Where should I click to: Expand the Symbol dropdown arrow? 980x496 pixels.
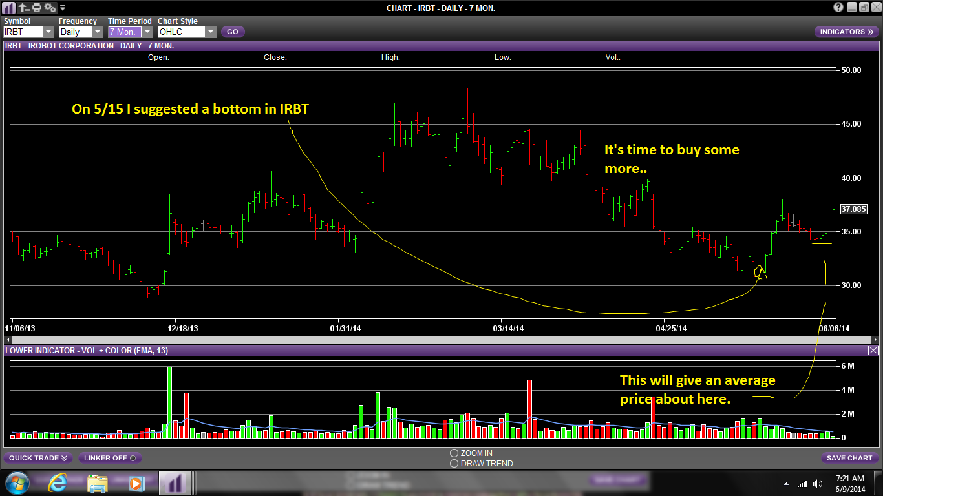pyautogui.click(x=48, y=32)
